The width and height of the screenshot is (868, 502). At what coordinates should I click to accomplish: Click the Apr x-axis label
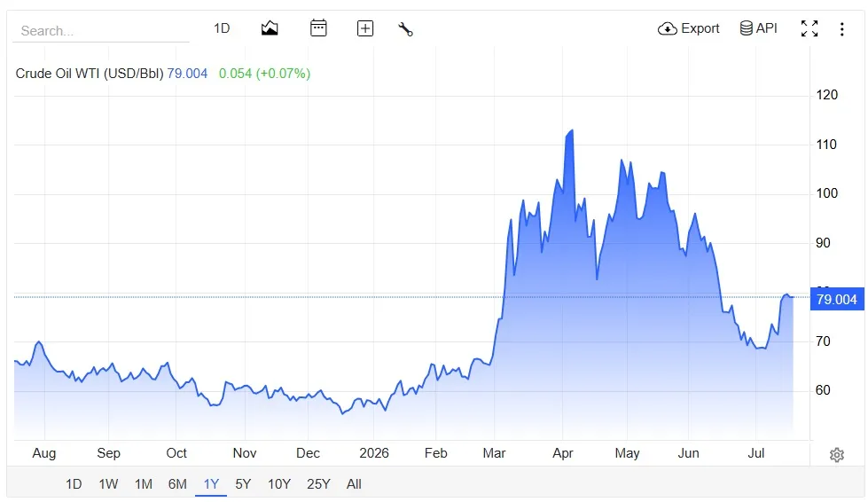pyautogui.click(x=563, y=453)
